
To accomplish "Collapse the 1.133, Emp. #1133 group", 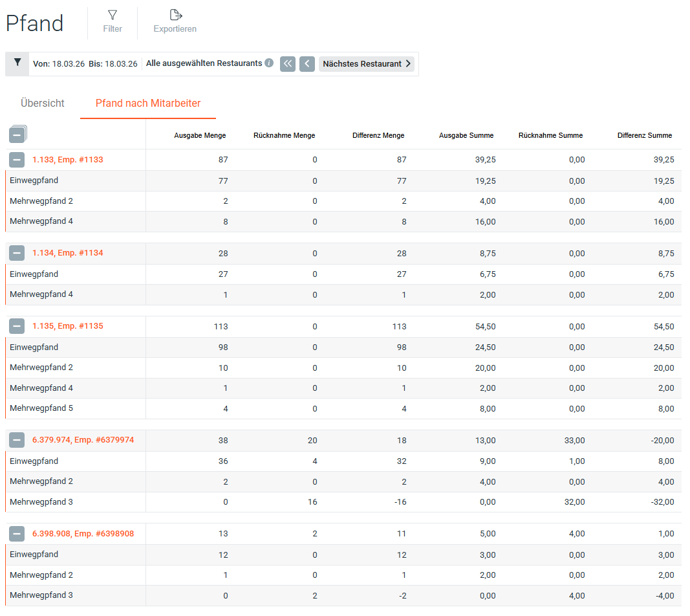I will click(17, 160).
